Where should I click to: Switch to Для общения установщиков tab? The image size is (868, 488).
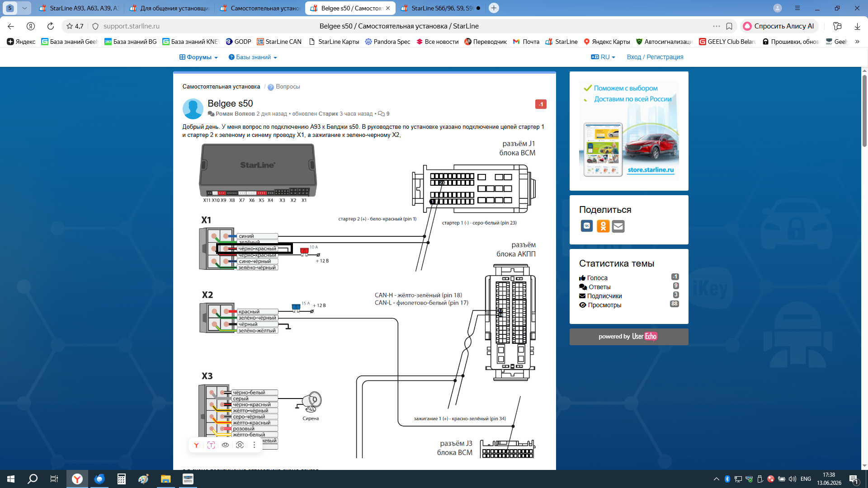[170, 8]
